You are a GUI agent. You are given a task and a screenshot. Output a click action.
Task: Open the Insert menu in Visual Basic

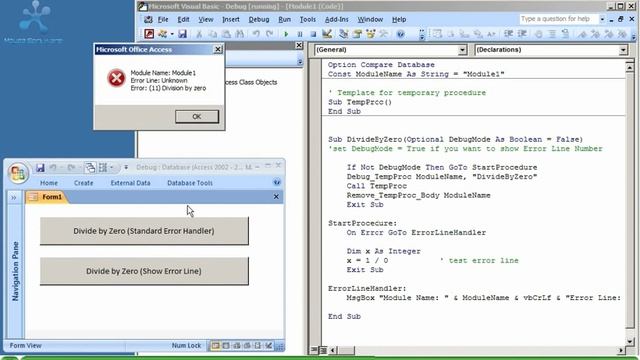click(231, 19)
